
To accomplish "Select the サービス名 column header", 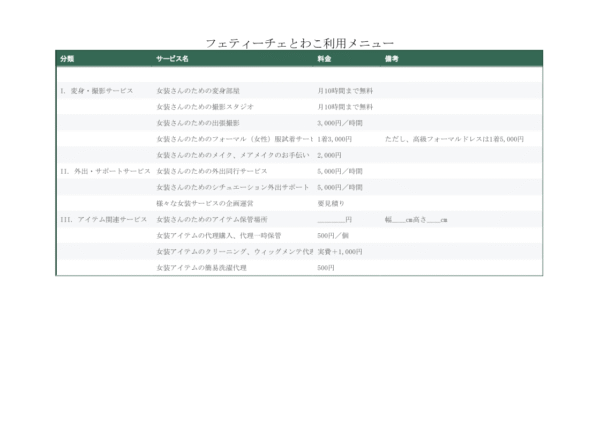I will [172, 59].
